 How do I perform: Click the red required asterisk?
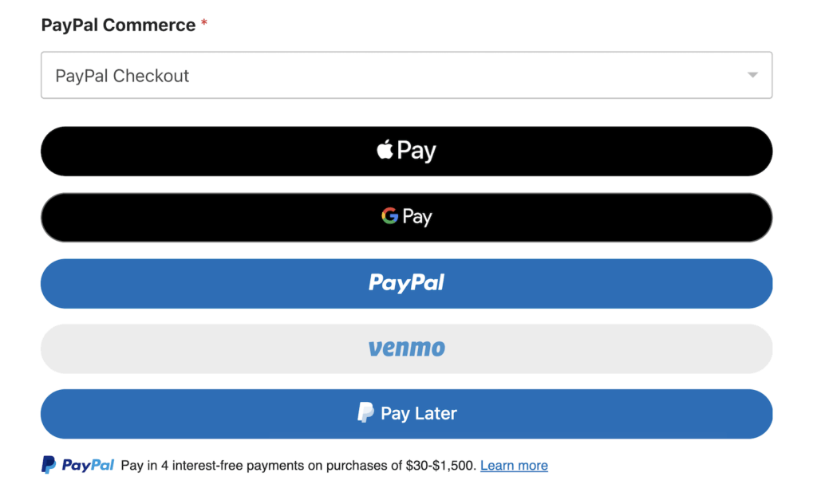point(204,24)
